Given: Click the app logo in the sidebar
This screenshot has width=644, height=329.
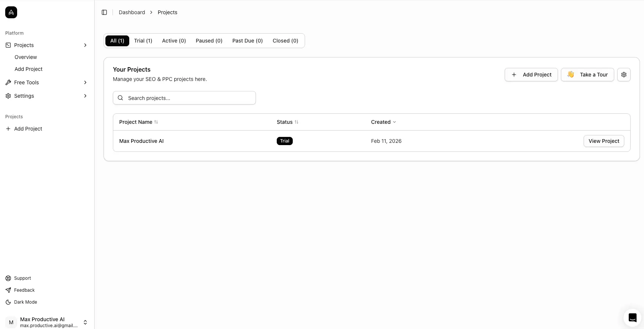Looking at the screenshot, I should tap(11, 12).
